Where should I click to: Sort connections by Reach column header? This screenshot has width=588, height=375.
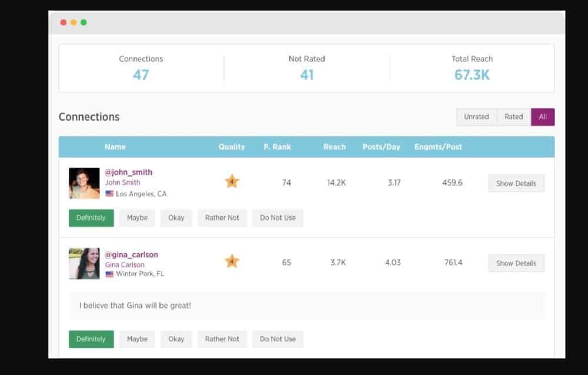pos(334,147)
